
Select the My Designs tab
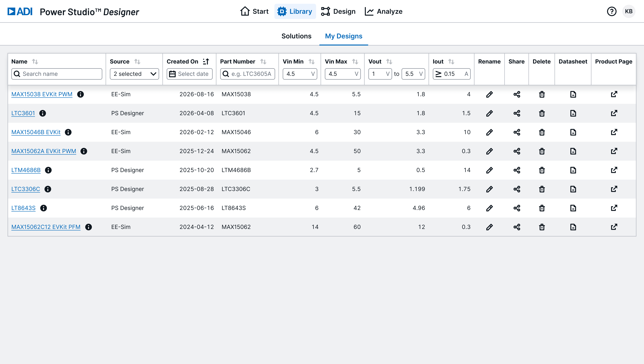(344, 36)
